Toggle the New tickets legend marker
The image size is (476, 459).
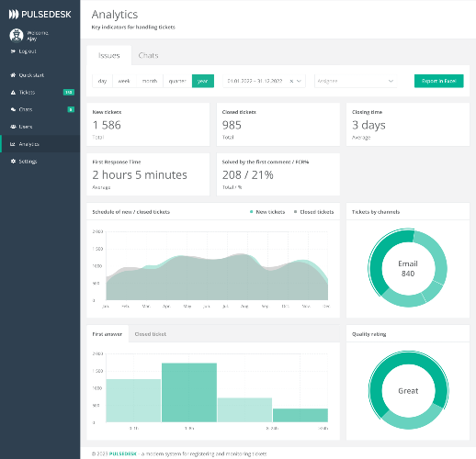click(252, 212)
